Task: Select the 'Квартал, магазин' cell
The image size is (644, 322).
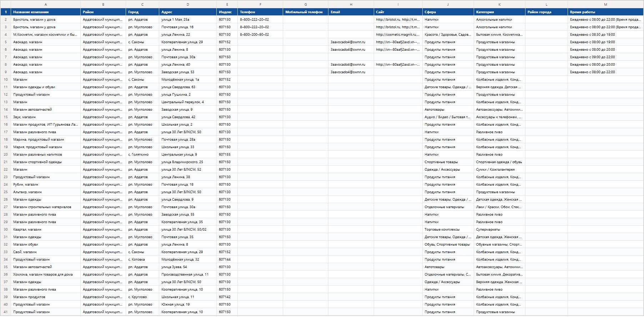Action: [46, 230]
